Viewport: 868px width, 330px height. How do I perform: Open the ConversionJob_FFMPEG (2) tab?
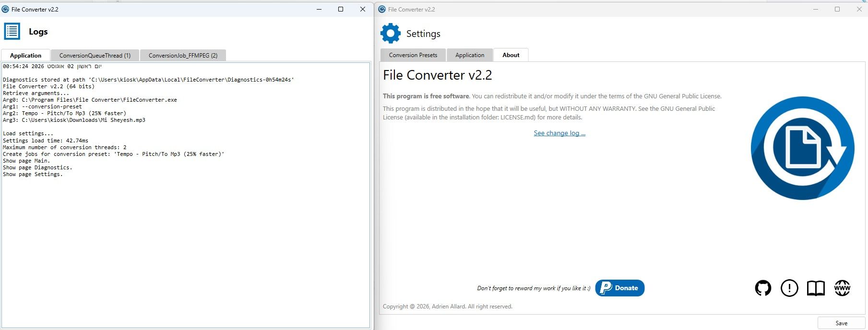[x=183, y=55]
